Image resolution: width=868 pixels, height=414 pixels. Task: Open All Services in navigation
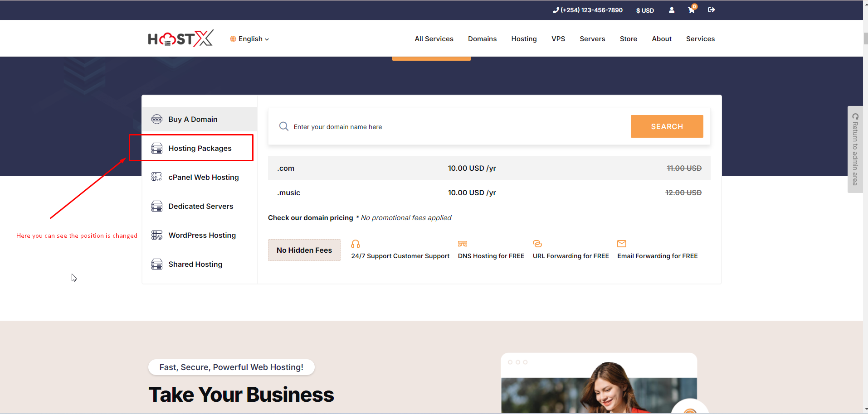[434, 39]
